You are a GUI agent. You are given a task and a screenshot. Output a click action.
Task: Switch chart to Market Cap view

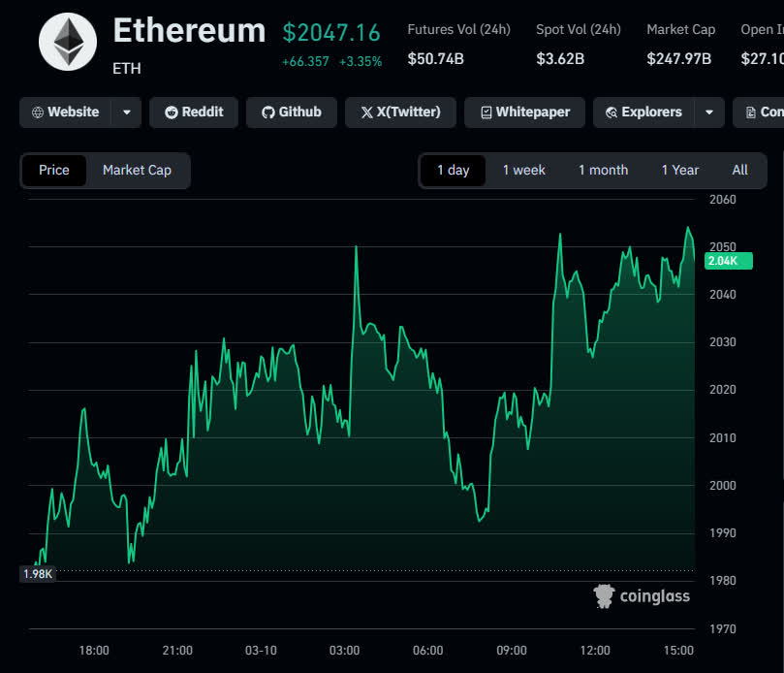[x=137, y=171]
